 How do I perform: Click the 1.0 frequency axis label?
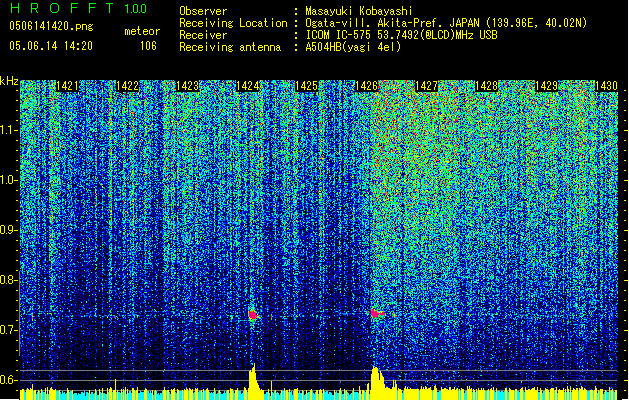point(9,181)
